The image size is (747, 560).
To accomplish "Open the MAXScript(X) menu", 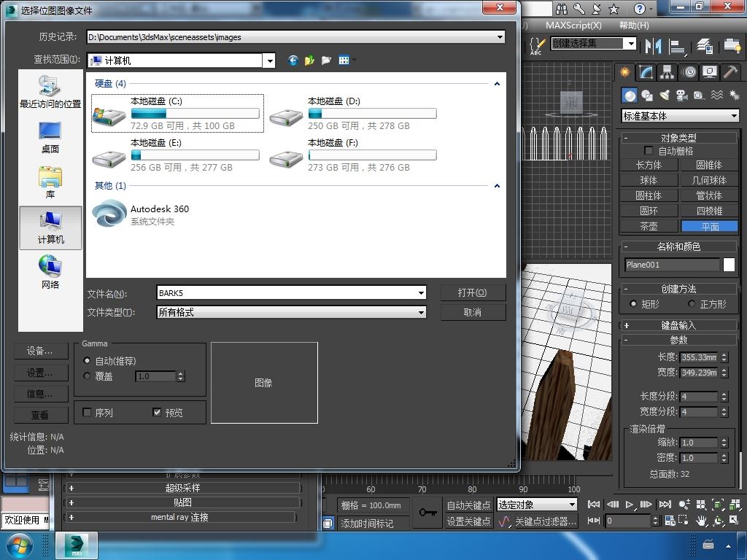I will coord(573,26).
